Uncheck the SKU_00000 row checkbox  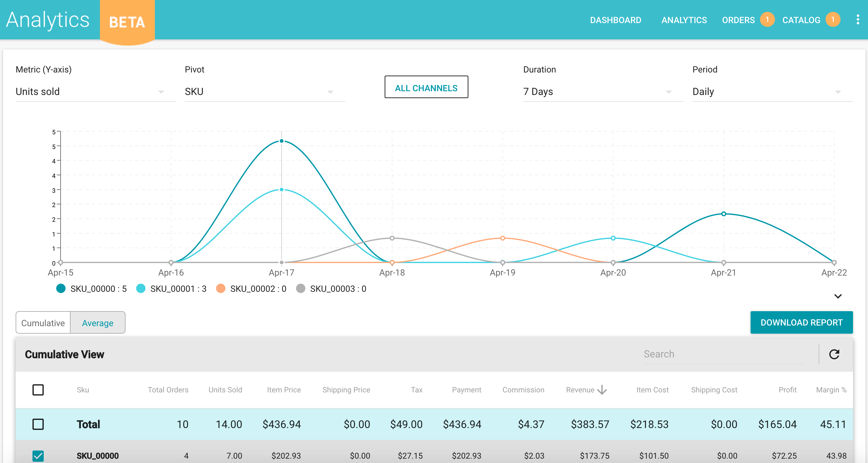pos(38,456)
